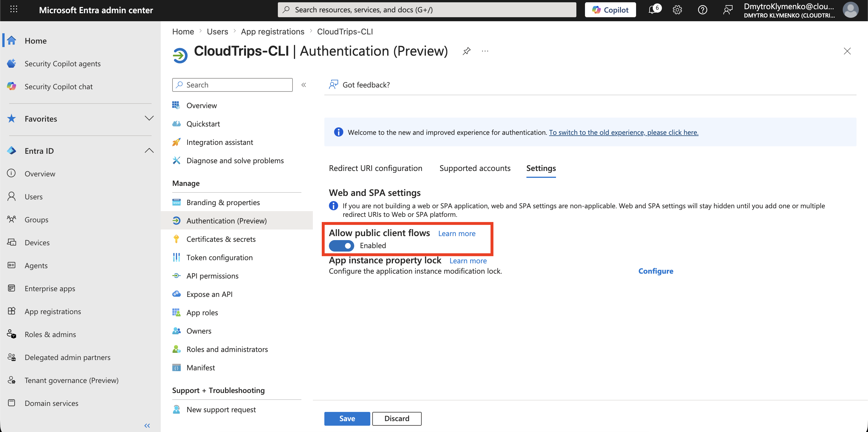Open the Home icon in left navigation

[x=12, y=40]
